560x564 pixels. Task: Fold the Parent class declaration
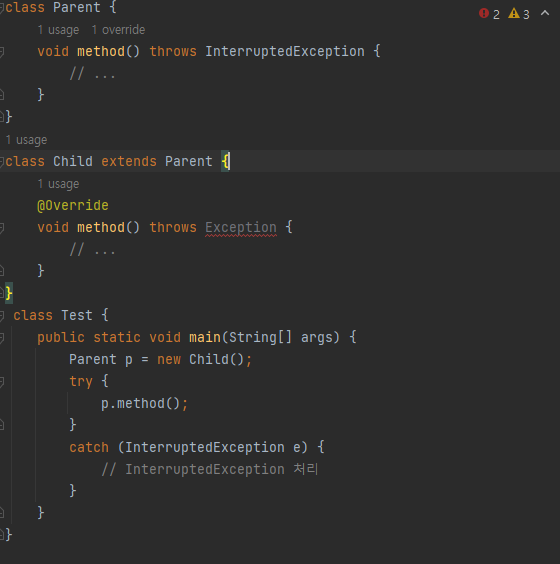[1, 8]
